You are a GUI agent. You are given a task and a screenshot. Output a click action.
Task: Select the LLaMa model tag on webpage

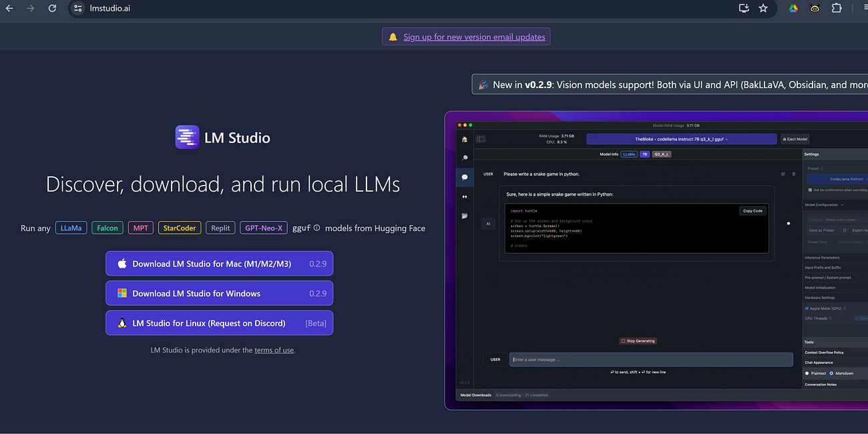[71, 228]
